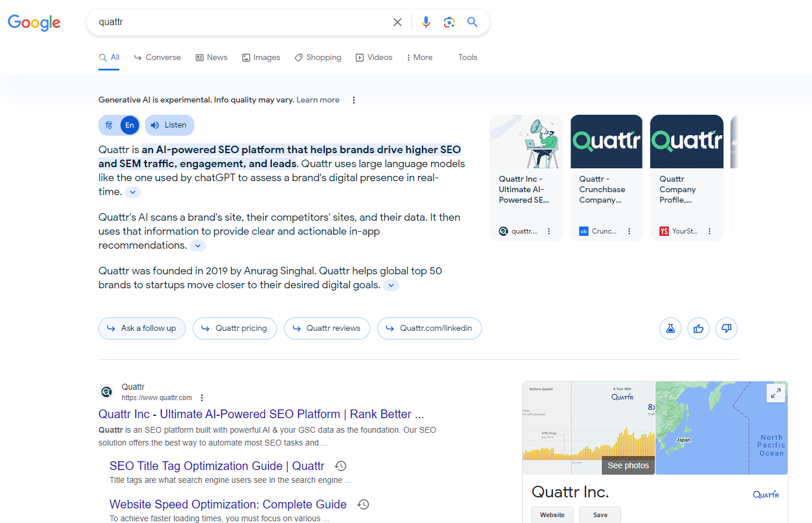Click the https://www.quattr.com URL text

point(157,398)
